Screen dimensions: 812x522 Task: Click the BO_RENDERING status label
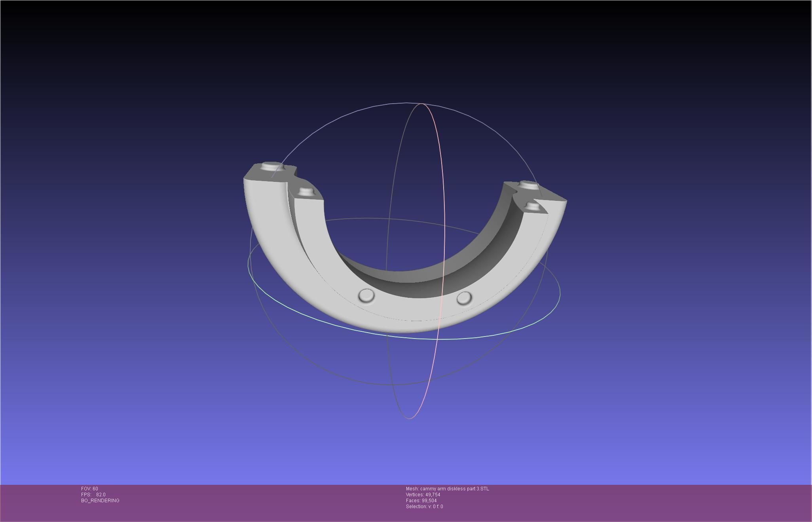coord(100,501)
